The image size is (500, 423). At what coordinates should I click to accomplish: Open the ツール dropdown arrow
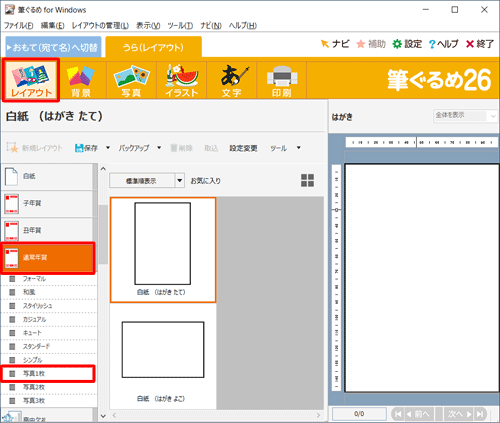tap(299, 147)
